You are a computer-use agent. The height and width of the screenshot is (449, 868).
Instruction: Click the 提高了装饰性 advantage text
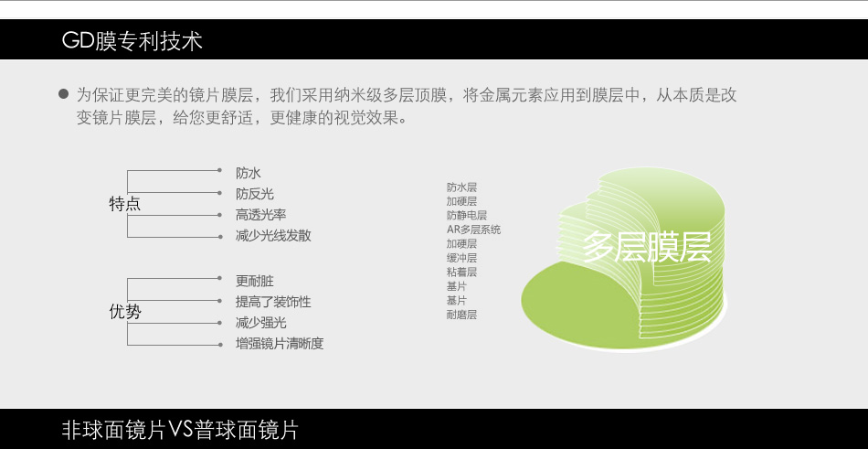click(273, 302)
